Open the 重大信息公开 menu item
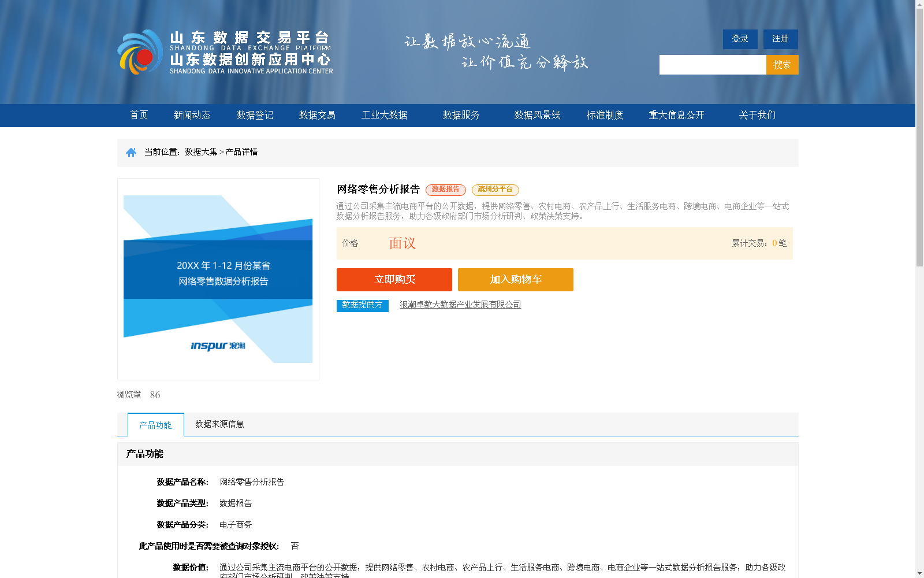The width and height of the screenshot is (924, 578). tap(676, 115)
